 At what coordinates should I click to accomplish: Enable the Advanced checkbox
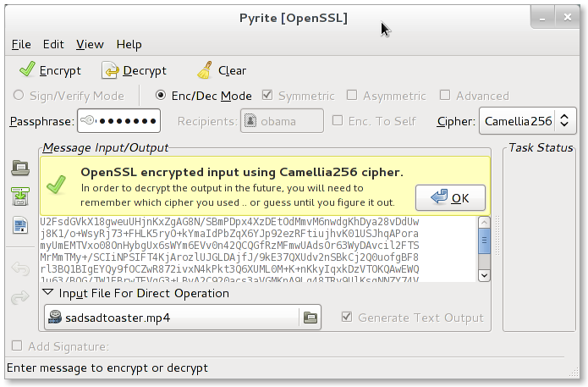[x=445, y=96]
